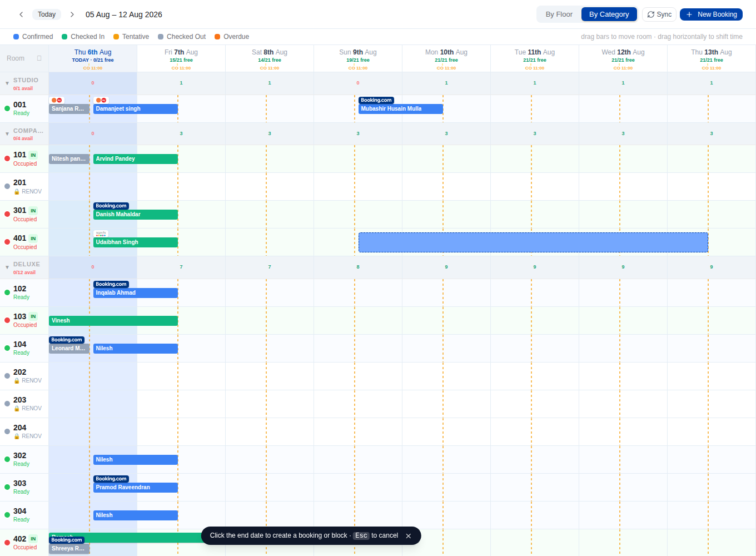Open Nilesh booking in room 304
Viewport: 756px width, 556px height.
tap(136, 515)
